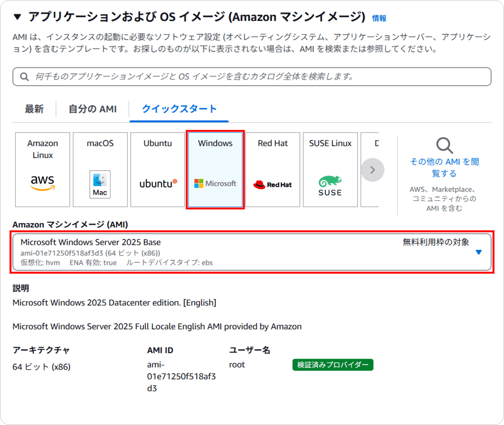The image size is (504, 425).
Task: Click the search icon in catalog search box
Action: (24, 77)
